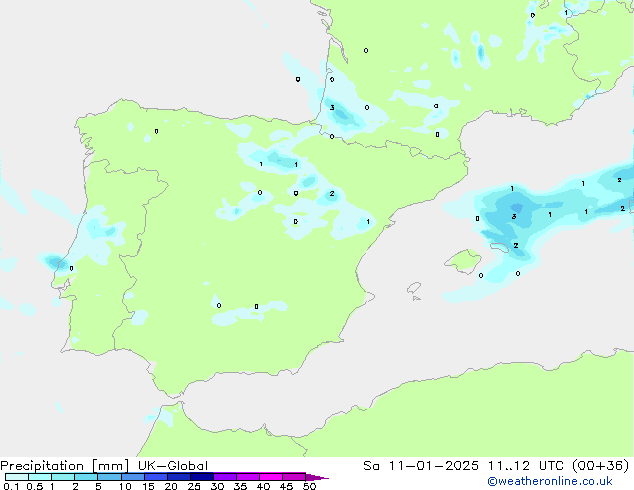634x490 pixels.
Task: Click the 30–35 mm purple legend box
Action: click(224, 477)
